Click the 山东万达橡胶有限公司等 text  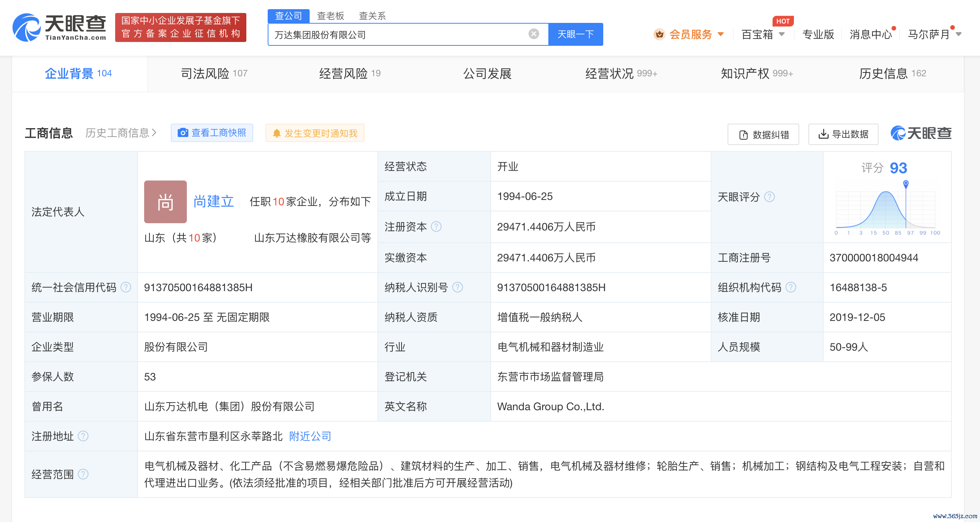313,238
